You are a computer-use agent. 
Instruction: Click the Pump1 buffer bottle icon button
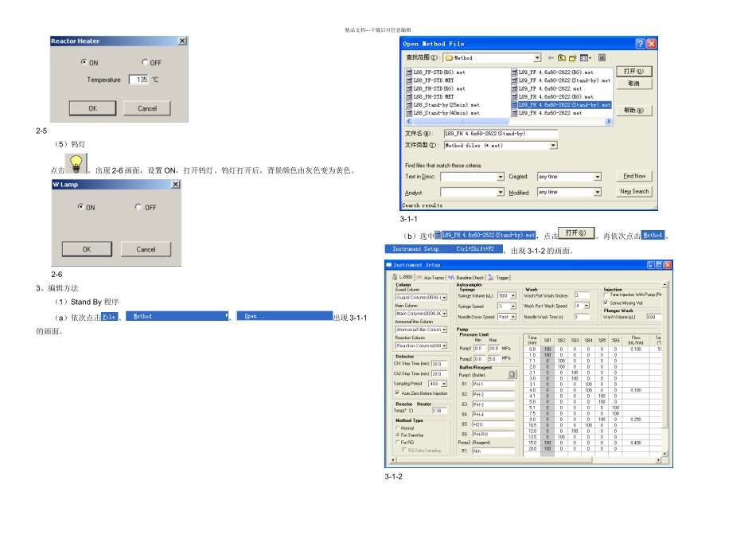point(512,373)
